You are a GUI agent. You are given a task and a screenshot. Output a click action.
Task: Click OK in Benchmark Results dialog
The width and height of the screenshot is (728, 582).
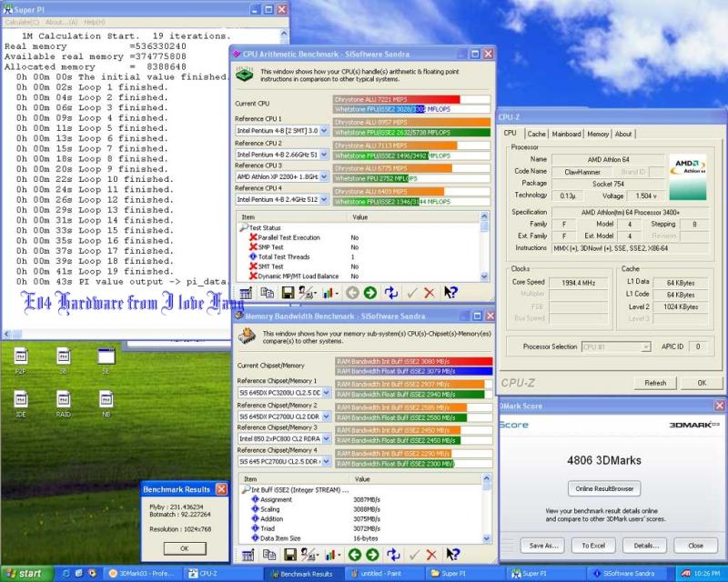(x=185, y=548)
